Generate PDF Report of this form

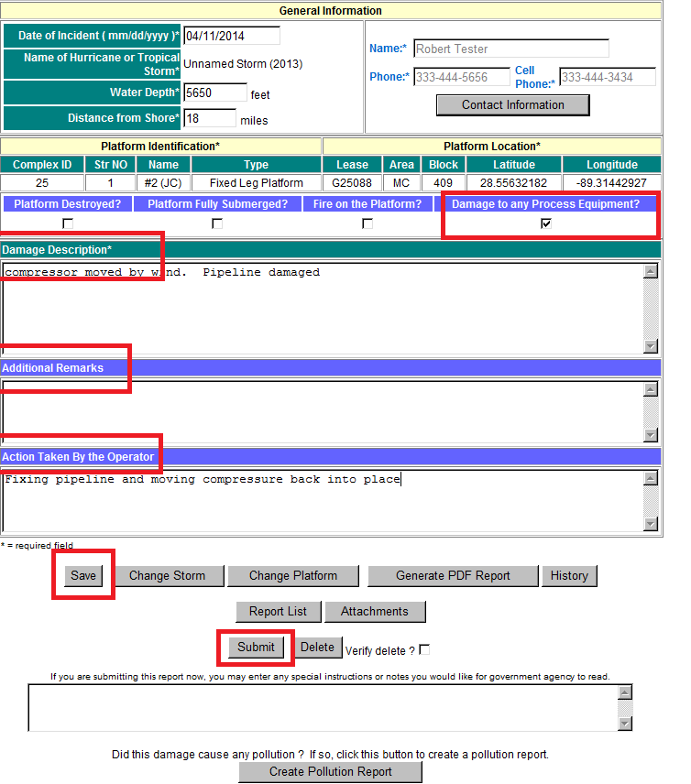tap(453, 576)
